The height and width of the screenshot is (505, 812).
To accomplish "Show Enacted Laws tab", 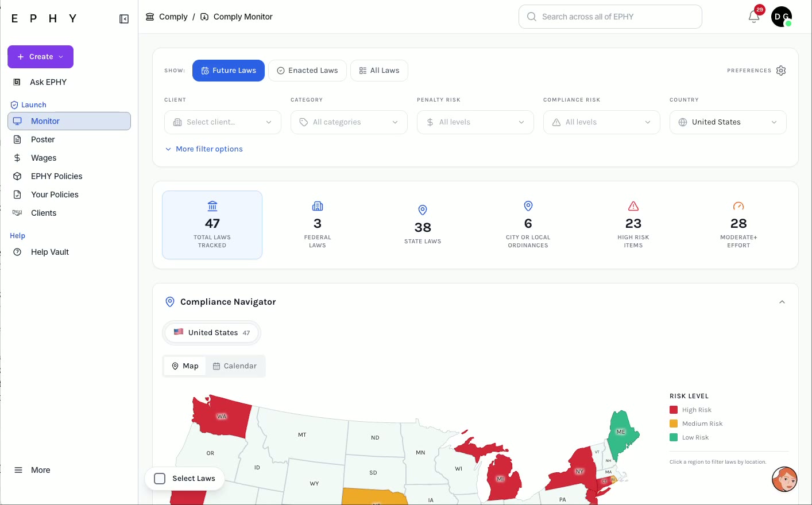I will [307, 71].
